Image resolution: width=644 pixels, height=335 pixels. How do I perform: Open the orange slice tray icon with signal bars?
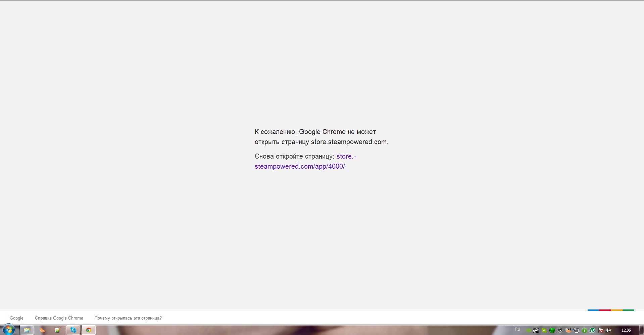tap(568, 330)
